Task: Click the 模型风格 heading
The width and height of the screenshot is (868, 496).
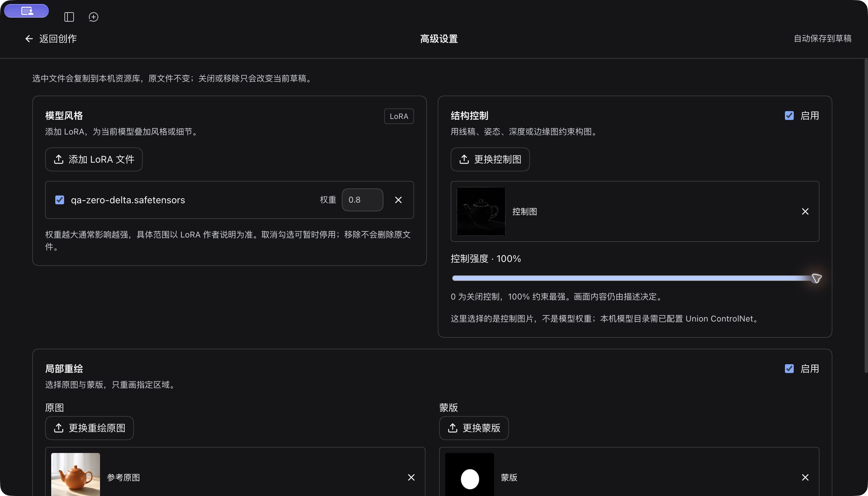Action: (64, 116)
